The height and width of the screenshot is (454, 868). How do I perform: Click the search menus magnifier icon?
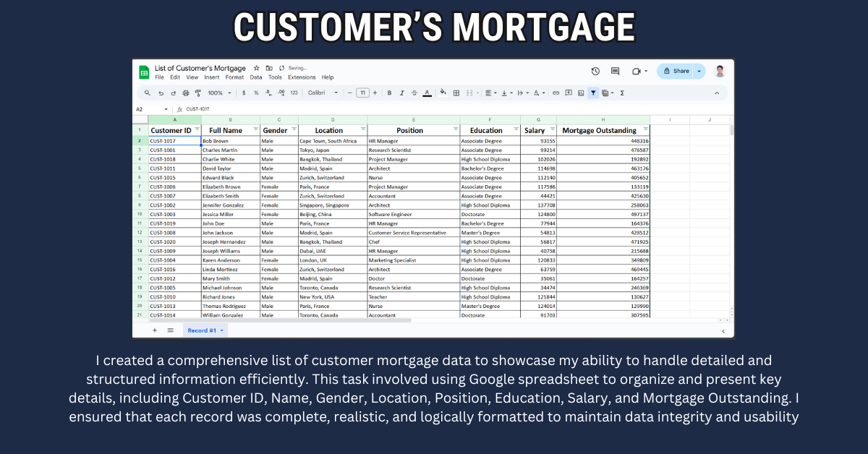(x=148, y=93)
